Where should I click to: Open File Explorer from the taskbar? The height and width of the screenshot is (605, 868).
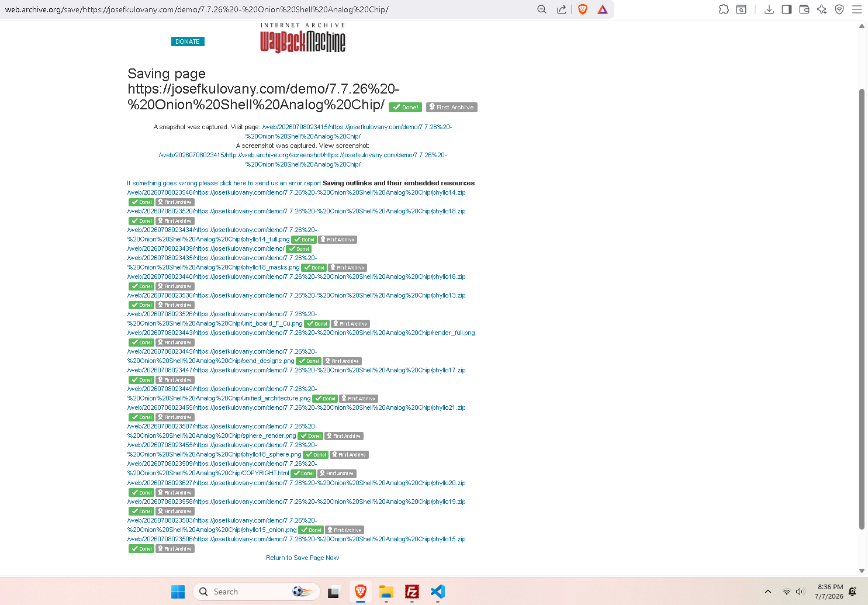386,592
